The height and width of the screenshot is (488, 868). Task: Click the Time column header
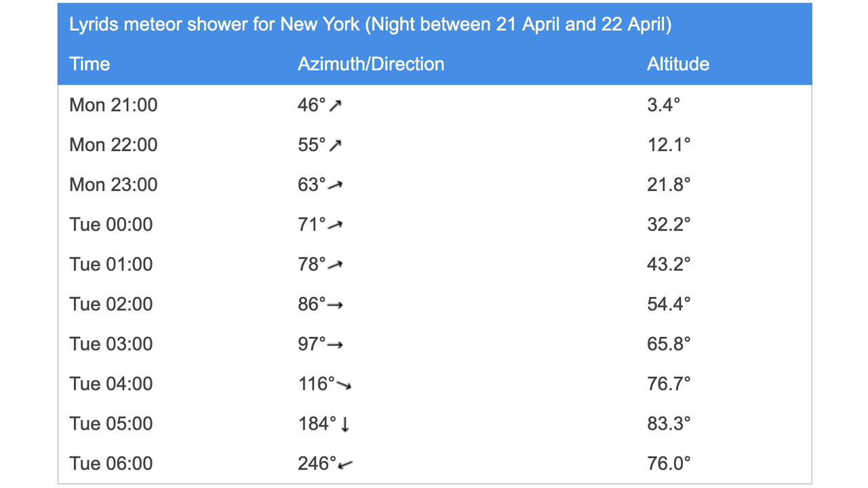90,64
